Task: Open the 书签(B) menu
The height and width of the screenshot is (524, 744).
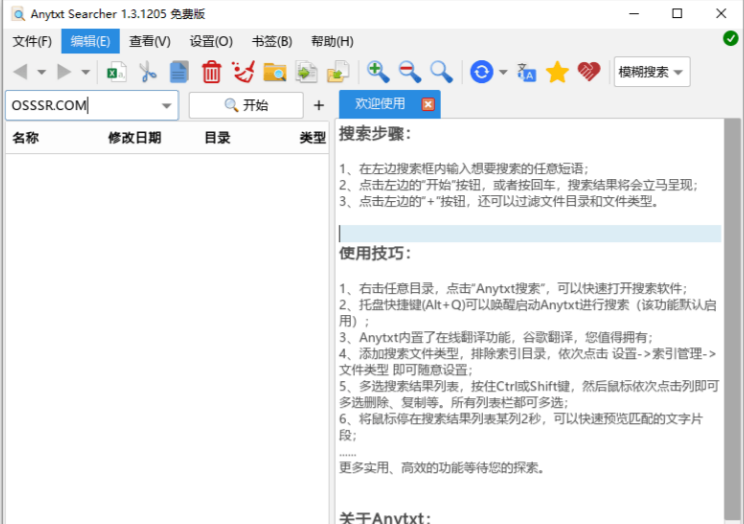Action: [272, 41]
